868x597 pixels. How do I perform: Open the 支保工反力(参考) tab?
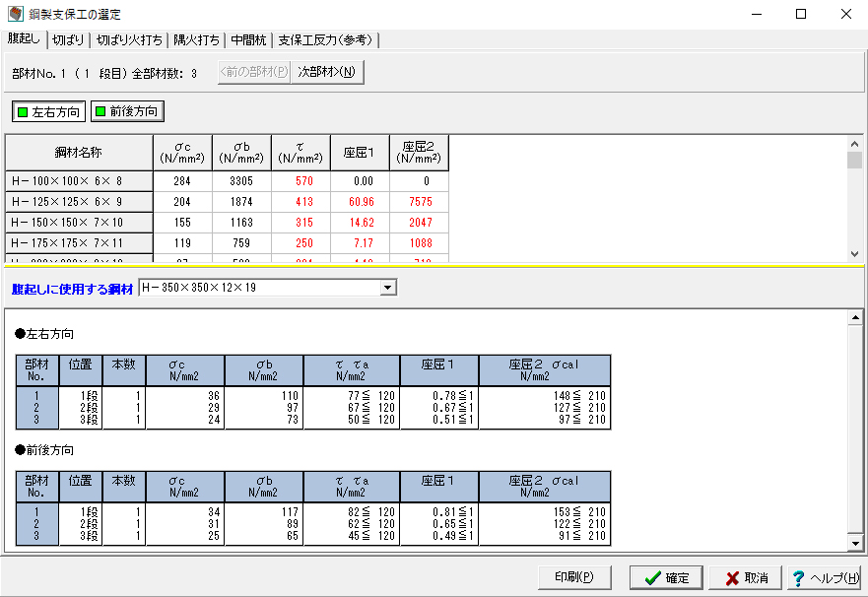tap(326, 40)
